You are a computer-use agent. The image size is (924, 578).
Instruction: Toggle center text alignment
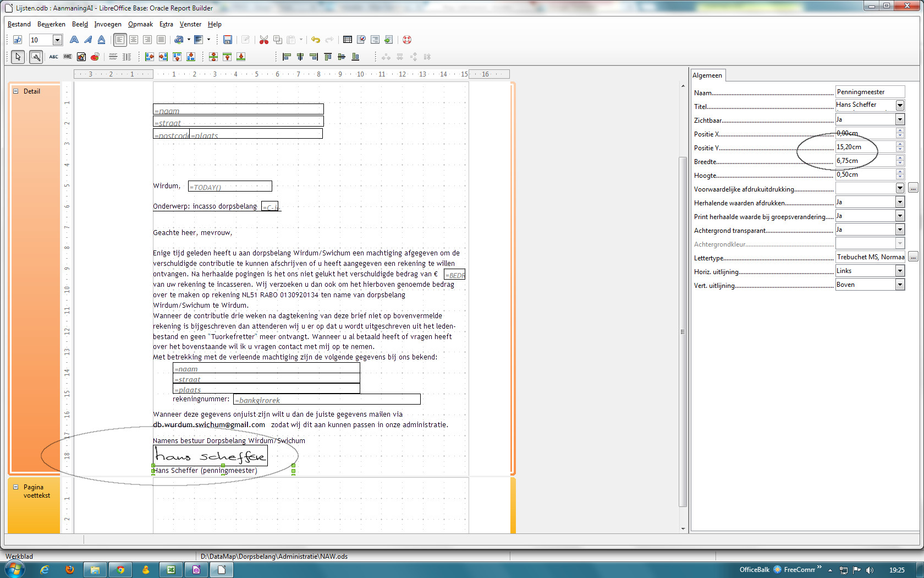pos(134,40)
